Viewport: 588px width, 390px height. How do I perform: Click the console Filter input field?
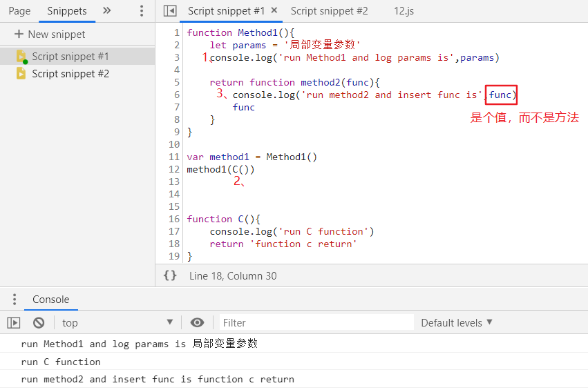pos(316,322)
